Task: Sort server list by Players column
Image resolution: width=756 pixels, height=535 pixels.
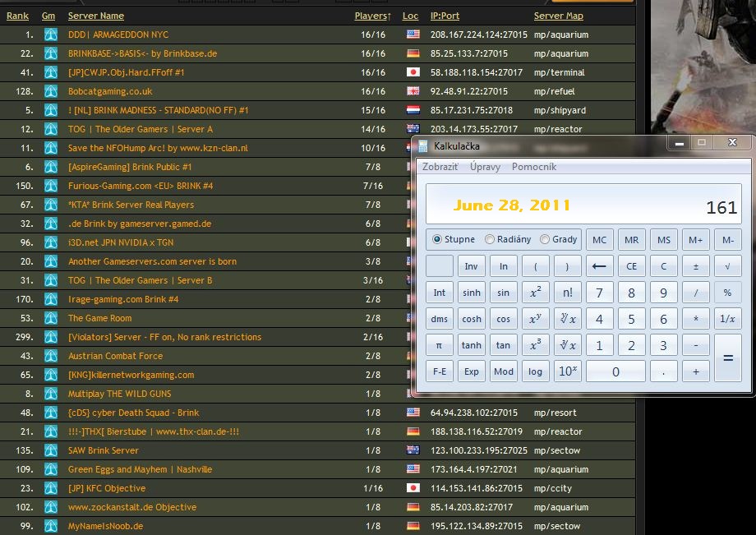Action: [371, 16]
